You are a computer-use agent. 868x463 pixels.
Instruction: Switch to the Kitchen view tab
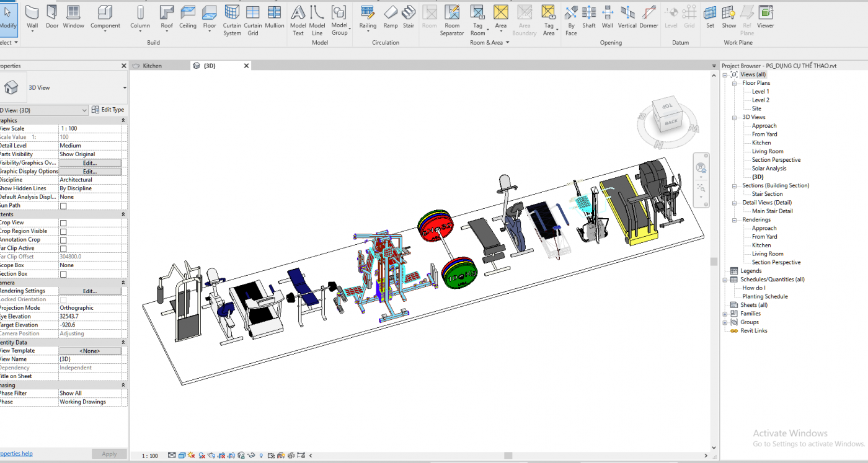152,66
